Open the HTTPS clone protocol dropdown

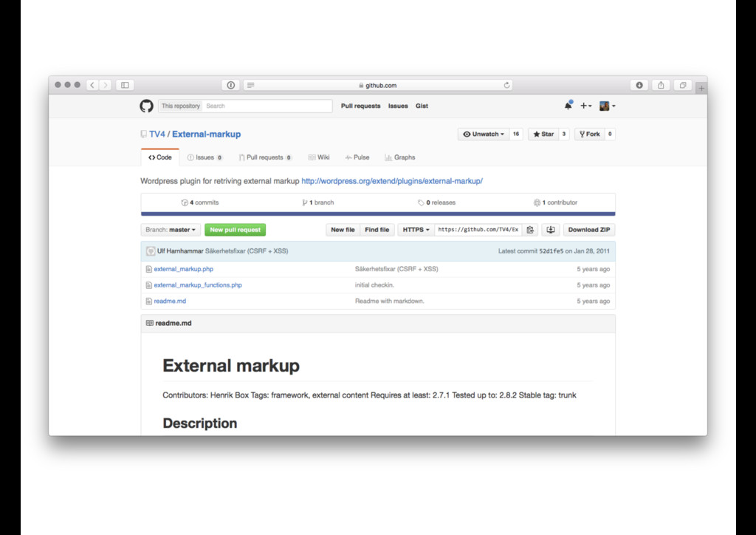[x=416, y=230]
